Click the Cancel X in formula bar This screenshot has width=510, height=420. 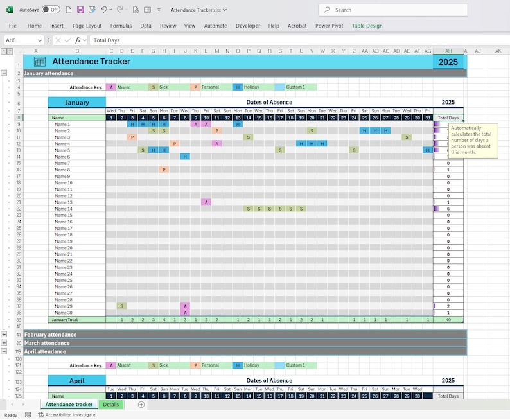coord(58,40)
